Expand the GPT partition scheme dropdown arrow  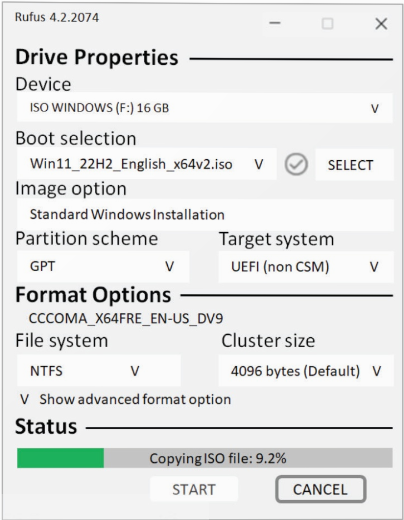pos(169,266)
